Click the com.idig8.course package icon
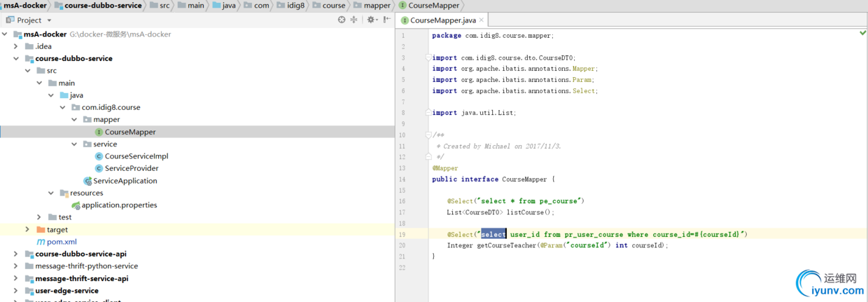 click(x=76, y=107)
